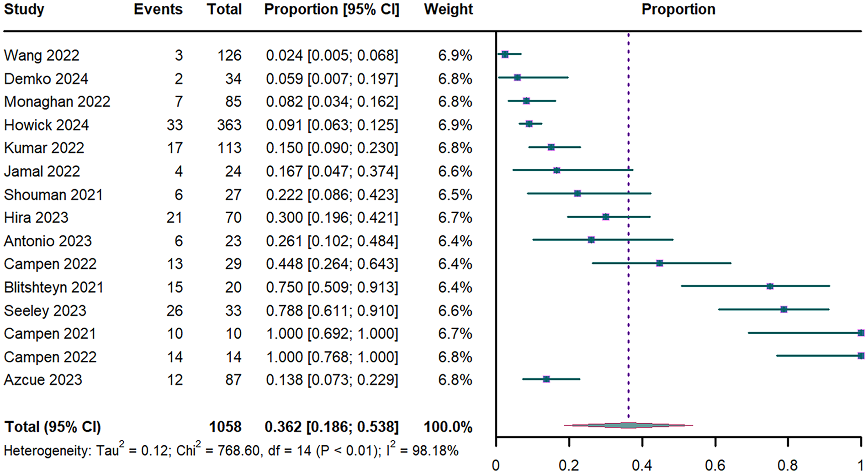
Task: Click the Study column header
Action: click(x=24, y=10)
